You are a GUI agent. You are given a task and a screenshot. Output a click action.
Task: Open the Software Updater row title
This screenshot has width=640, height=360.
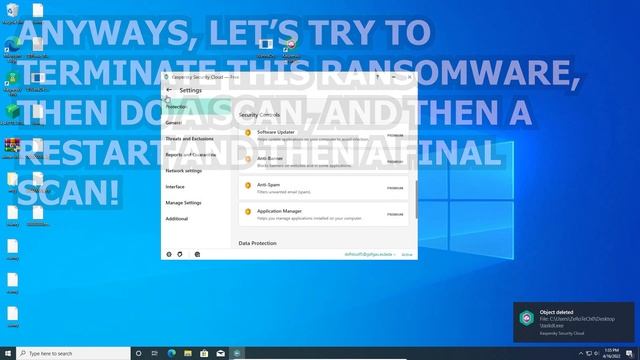276,132
